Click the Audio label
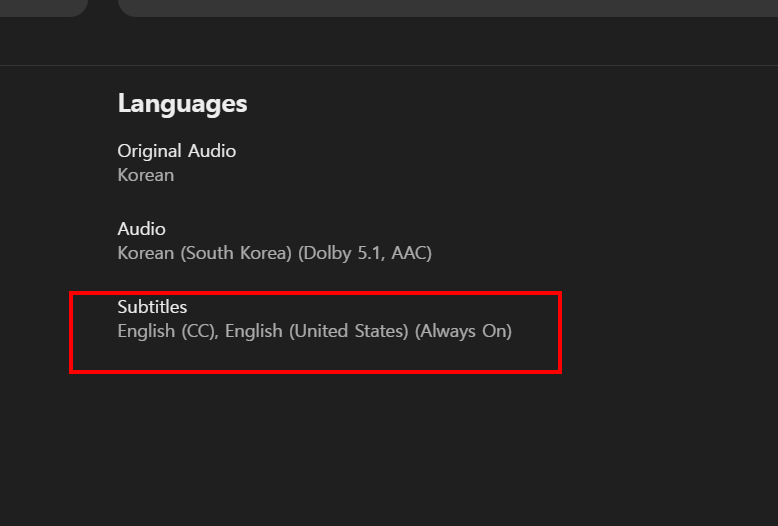The height and width of the screenshot is (526, 778). coord(142,229)
